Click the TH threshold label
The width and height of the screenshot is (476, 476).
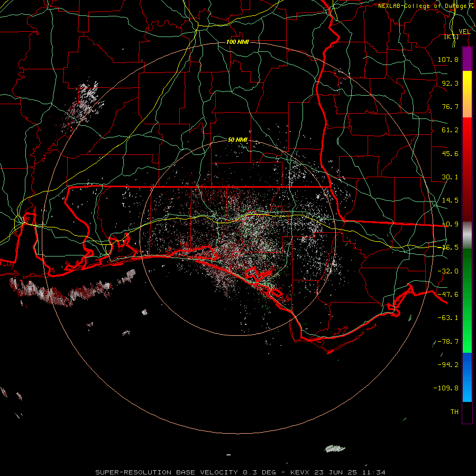point(454,412)
